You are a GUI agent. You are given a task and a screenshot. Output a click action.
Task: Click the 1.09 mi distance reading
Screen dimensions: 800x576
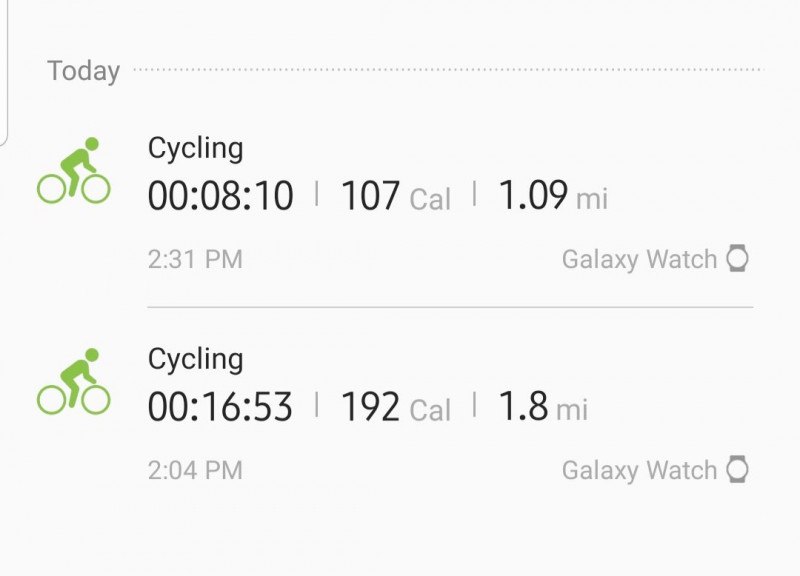[x=552, y=197]
